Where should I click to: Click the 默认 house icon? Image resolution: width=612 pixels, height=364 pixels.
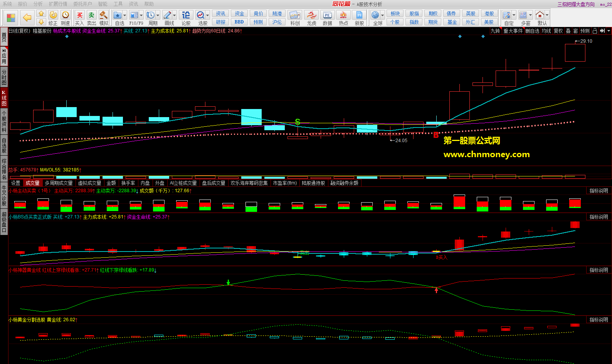[540, 15]
